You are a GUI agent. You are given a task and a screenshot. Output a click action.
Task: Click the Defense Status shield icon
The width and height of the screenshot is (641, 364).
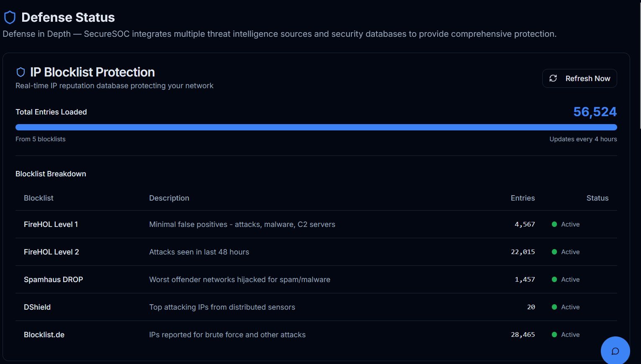pyautogui.click(x=9, y=17)
